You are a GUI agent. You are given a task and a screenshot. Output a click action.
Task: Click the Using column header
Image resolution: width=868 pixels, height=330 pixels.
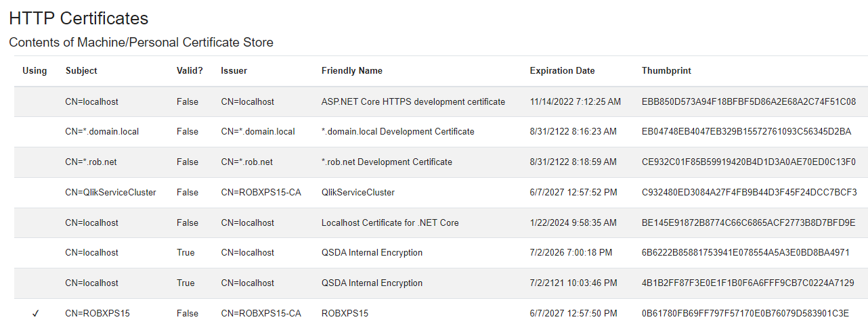(x=35, y=71)
